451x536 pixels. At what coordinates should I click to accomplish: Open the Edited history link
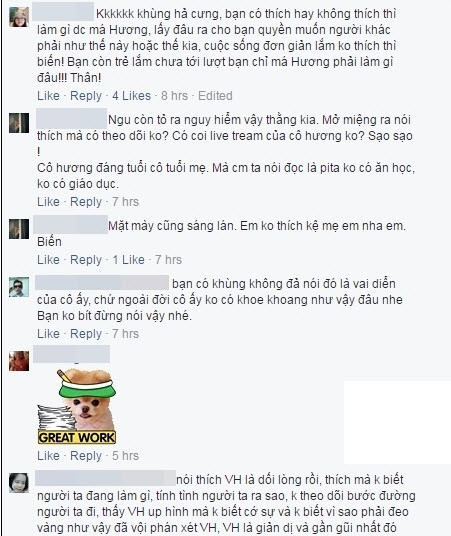(x=215, y=96)
